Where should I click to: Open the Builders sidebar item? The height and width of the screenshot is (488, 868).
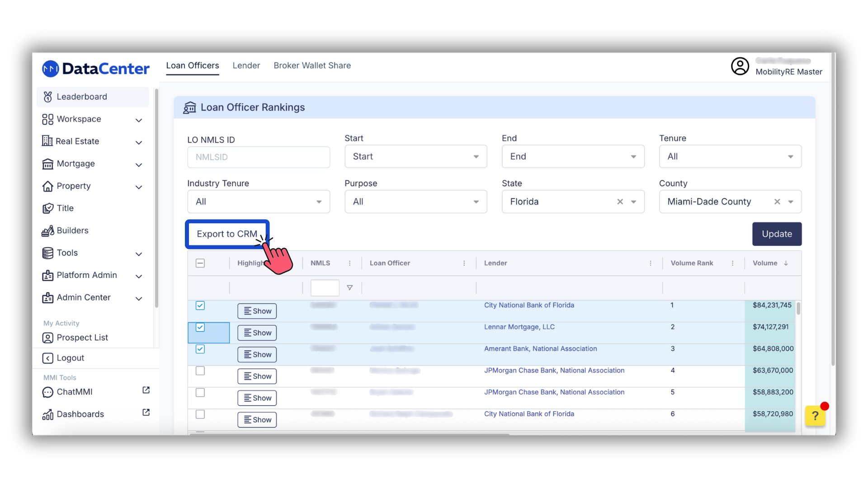[72, 230]
